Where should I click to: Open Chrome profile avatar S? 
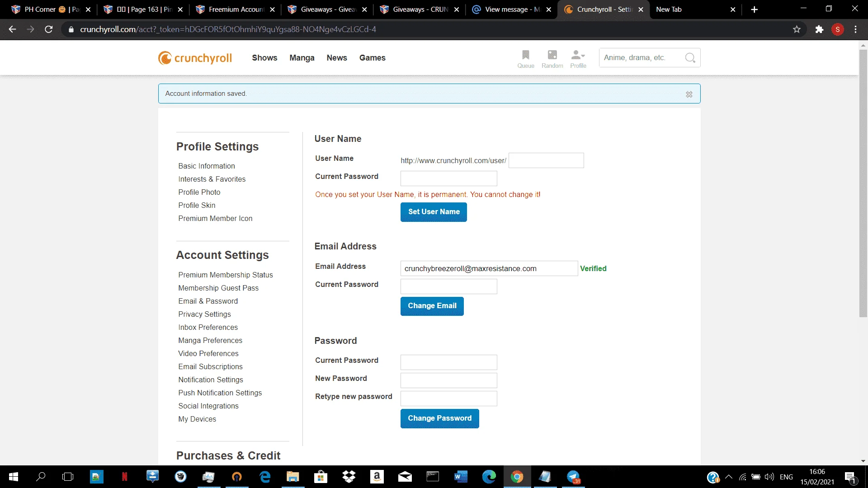pyautogui.click(x=838, y=29)
